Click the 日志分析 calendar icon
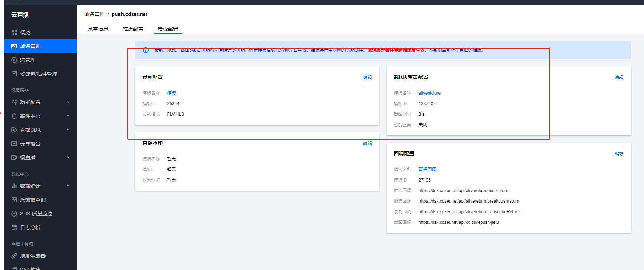Viewport: 644px width, 270px height. point(14,227)
